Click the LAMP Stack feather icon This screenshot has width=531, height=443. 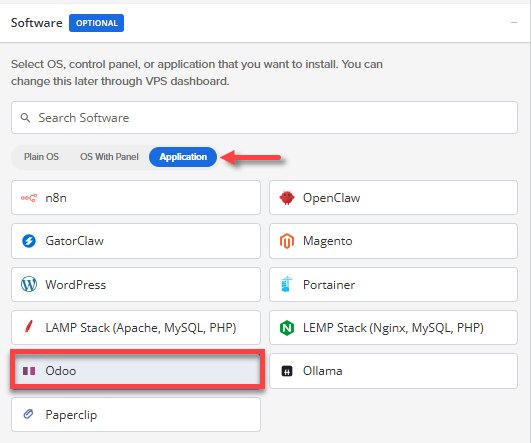tap(29, 328)
